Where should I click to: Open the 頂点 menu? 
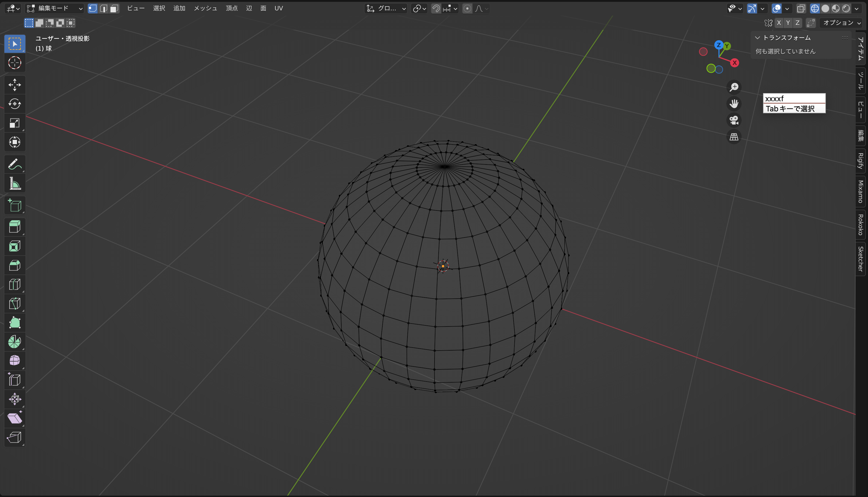(x=232, y=8)
